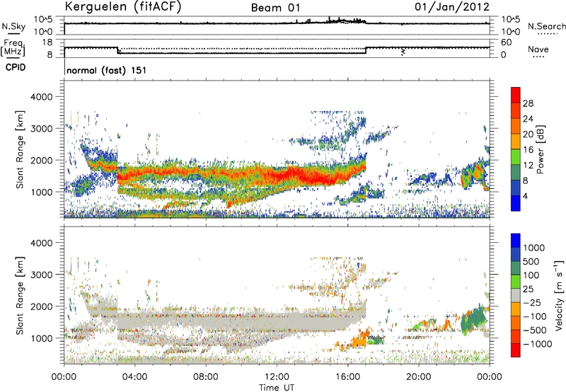Click the 'N.Sky' legend label
The width and height of the screenshot is (566, 392).
(13, 26)
